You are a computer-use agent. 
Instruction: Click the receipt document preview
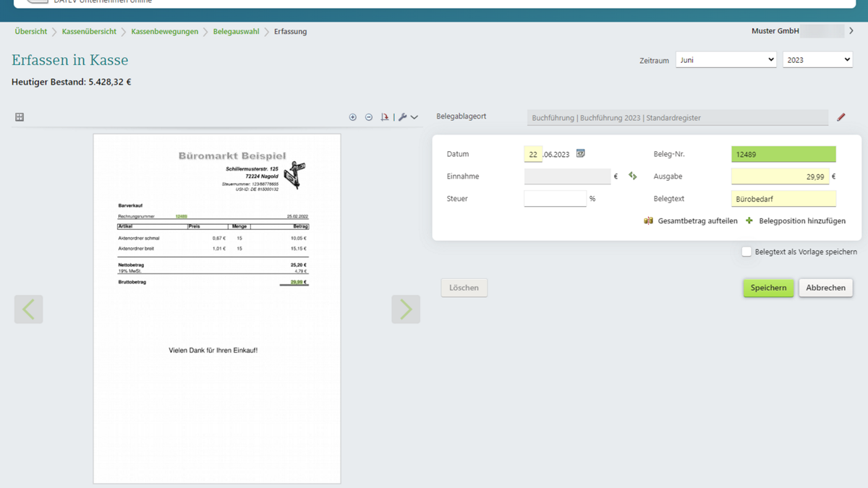217,309
